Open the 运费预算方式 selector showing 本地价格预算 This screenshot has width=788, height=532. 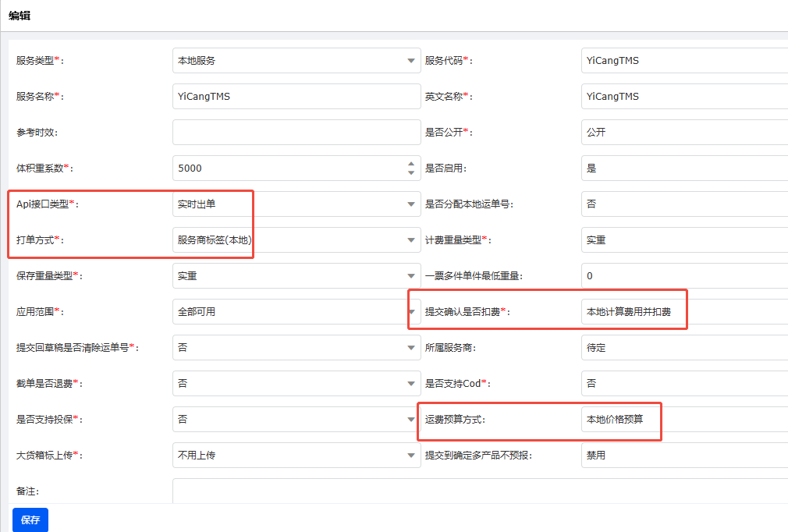(x=683, y=420)
